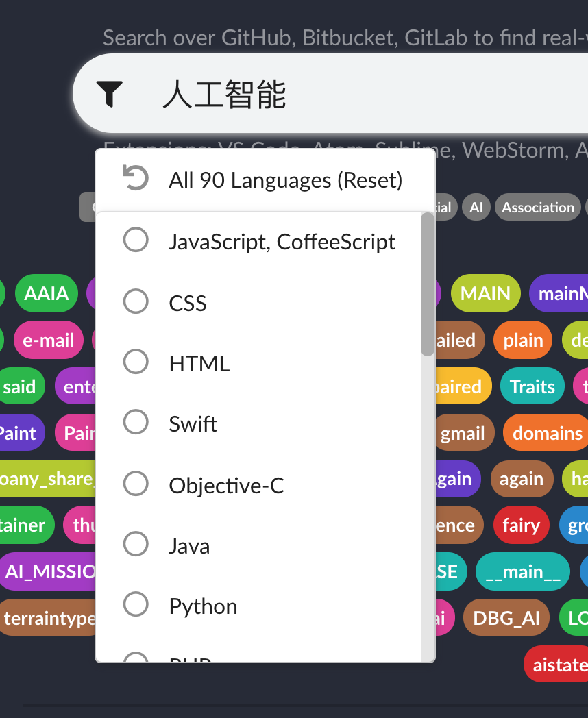Click the AI tag

(x=476, y=207)
